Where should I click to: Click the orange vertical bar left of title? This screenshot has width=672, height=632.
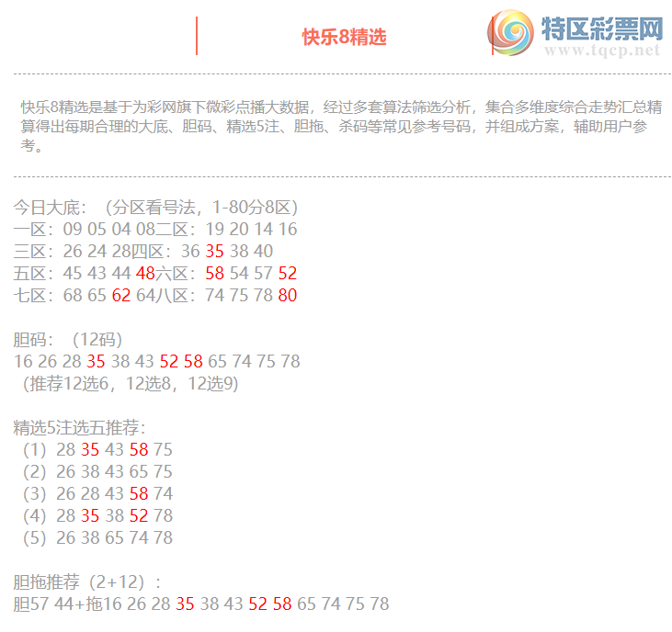tap(197, 36)
